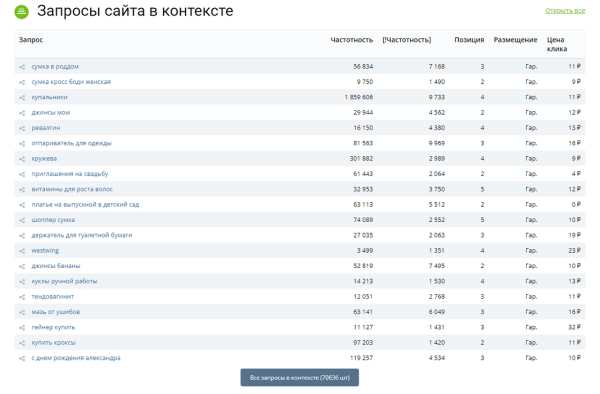Click share icon next to 'шоппер сумка'
600x394 pixels.
22,220
